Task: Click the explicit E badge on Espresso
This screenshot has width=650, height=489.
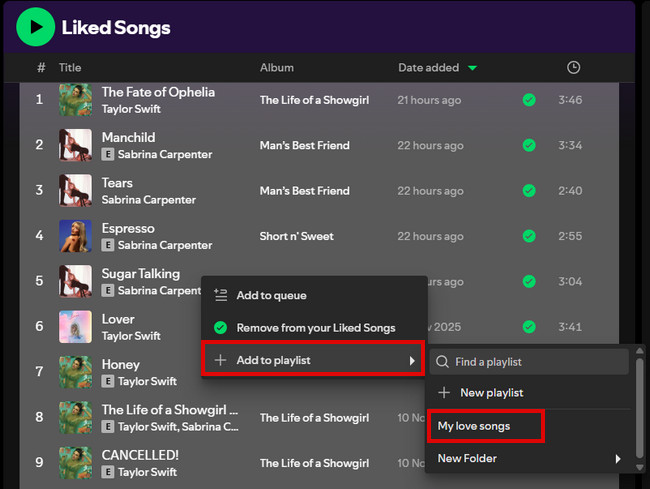Action: [108, 245]
